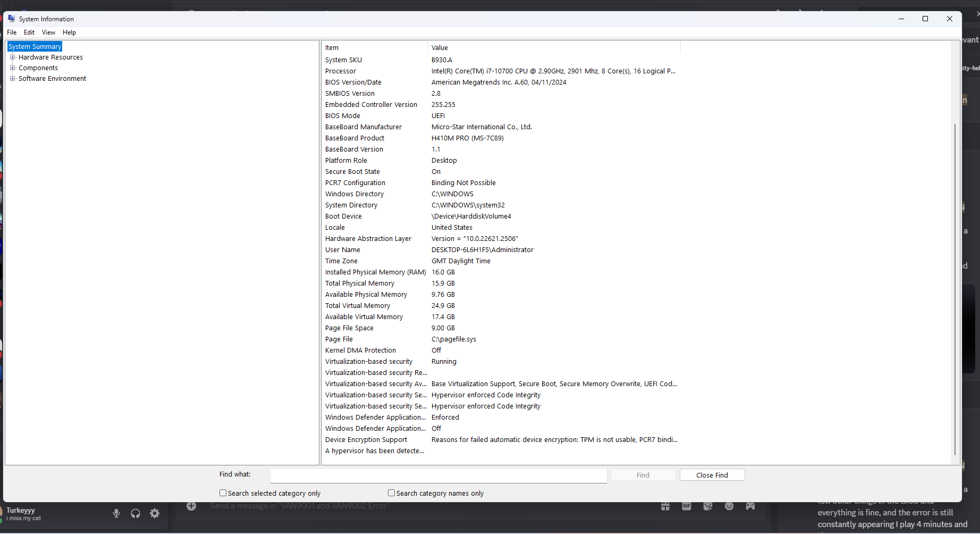Select the SMBIOS Version row

point(501,94)
